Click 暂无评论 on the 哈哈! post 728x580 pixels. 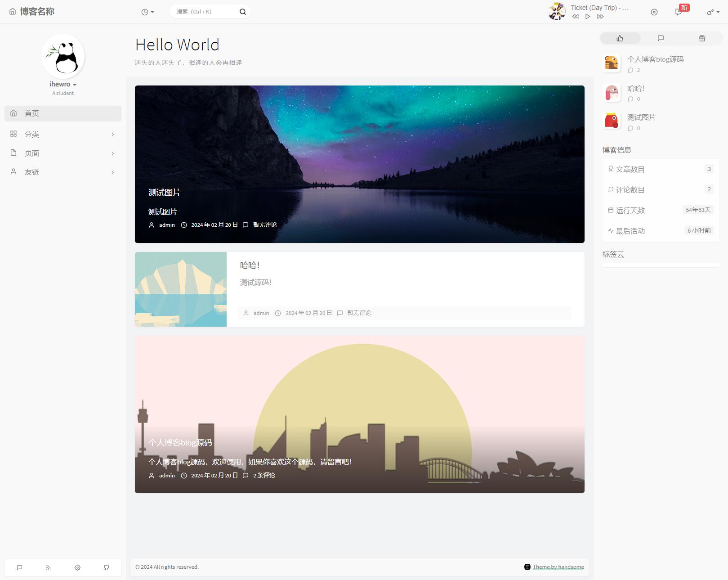click(359, 313)
